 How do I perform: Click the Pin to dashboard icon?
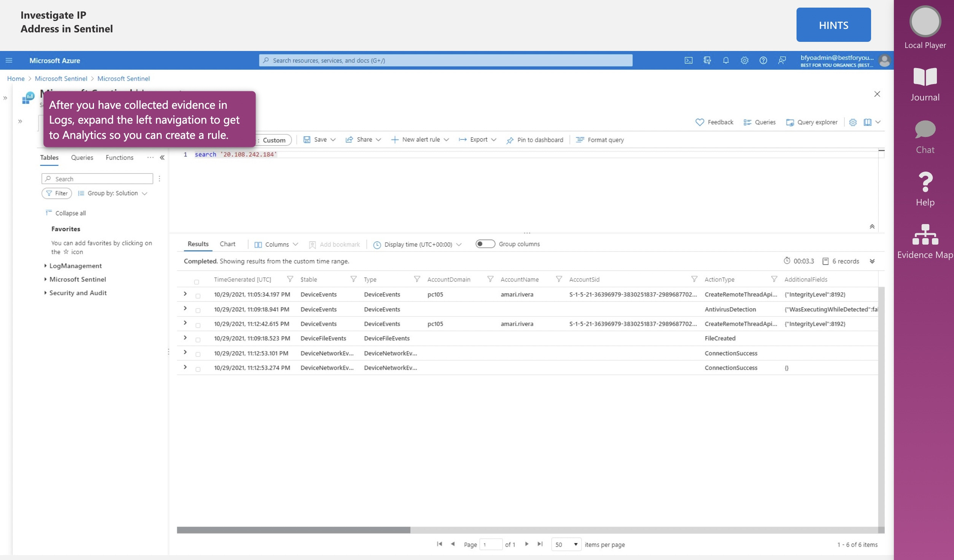tap(510, 139)
